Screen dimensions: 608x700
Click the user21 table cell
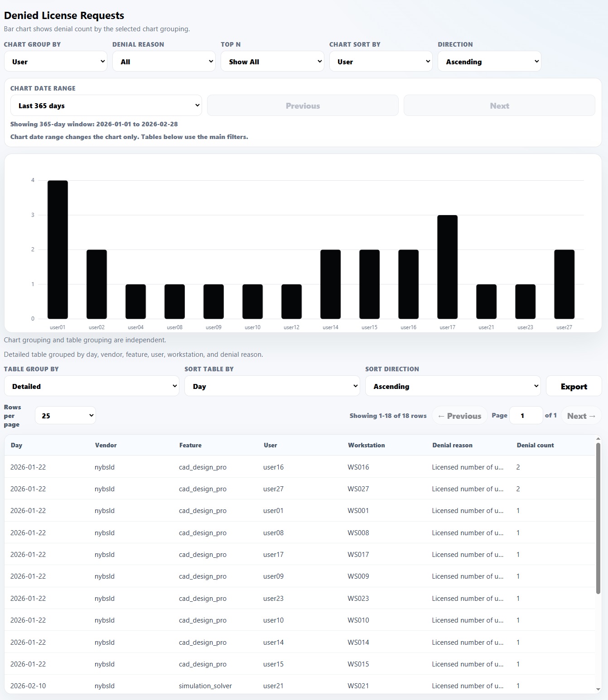tap(273, 686)
